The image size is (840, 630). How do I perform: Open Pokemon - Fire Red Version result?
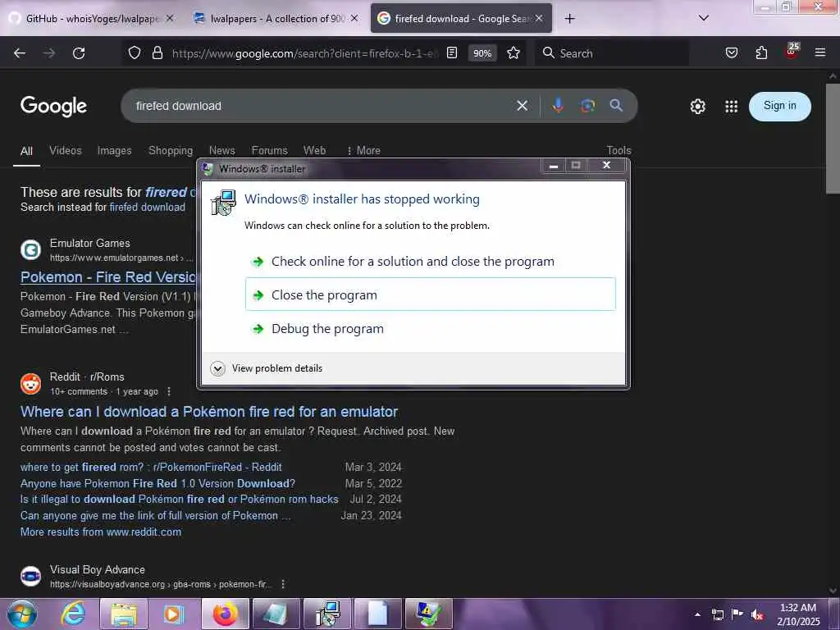(109, 277)
